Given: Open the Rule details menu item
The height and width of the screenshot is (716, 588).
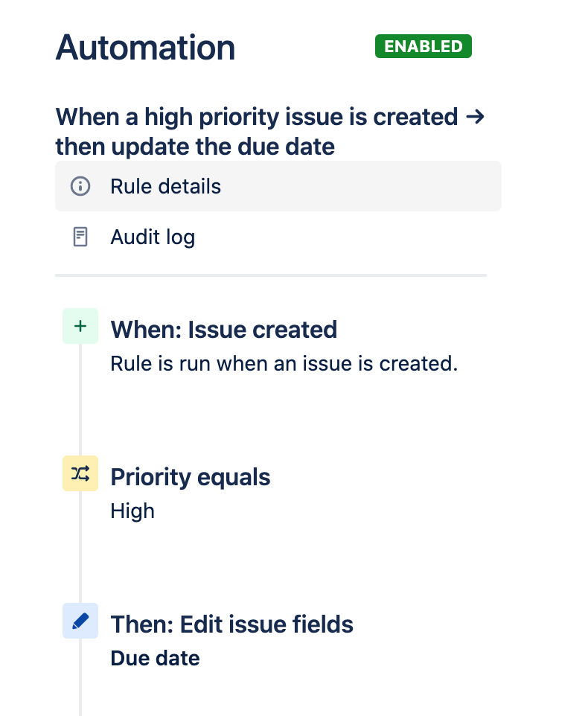Looking at the screenshot, I should pos(278,186).
